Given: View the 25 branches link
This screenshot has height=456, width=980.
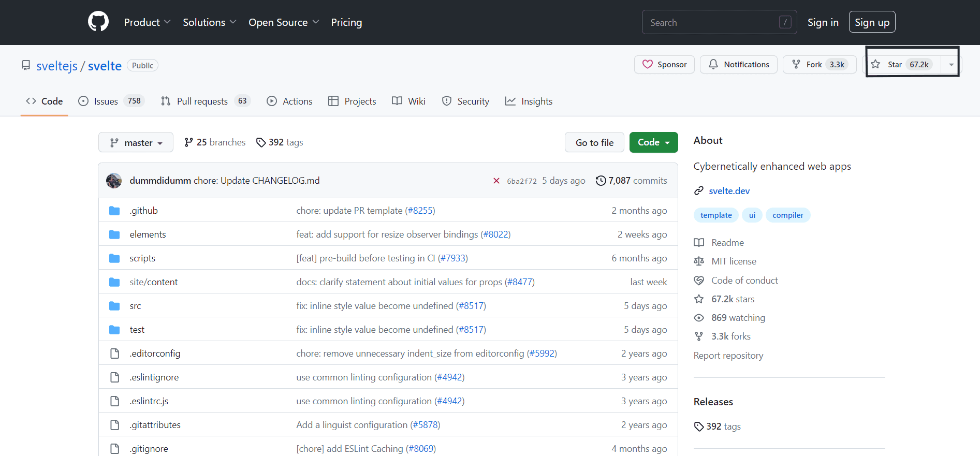Looking at the screenshot, I should coord(215,142).
